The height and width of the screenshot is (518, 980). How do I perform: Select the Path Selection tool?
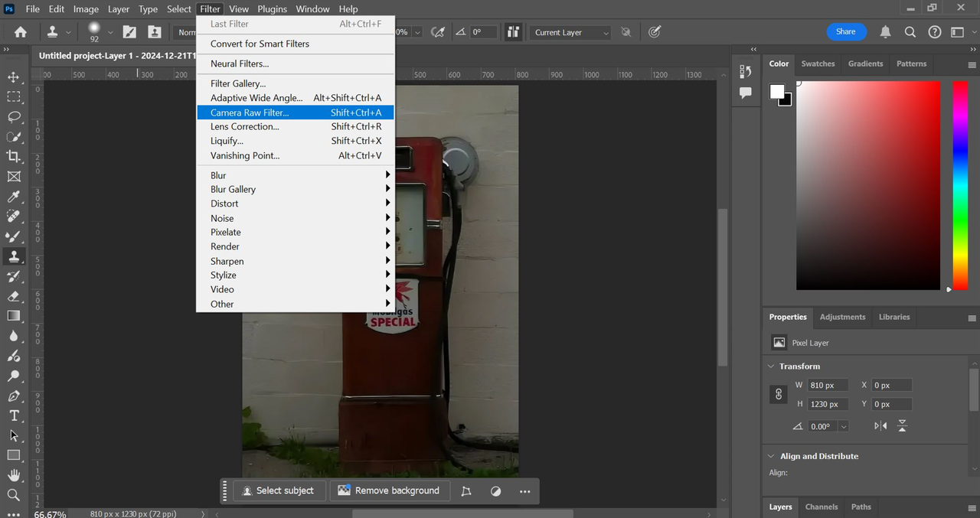click(x=14, y=435)
